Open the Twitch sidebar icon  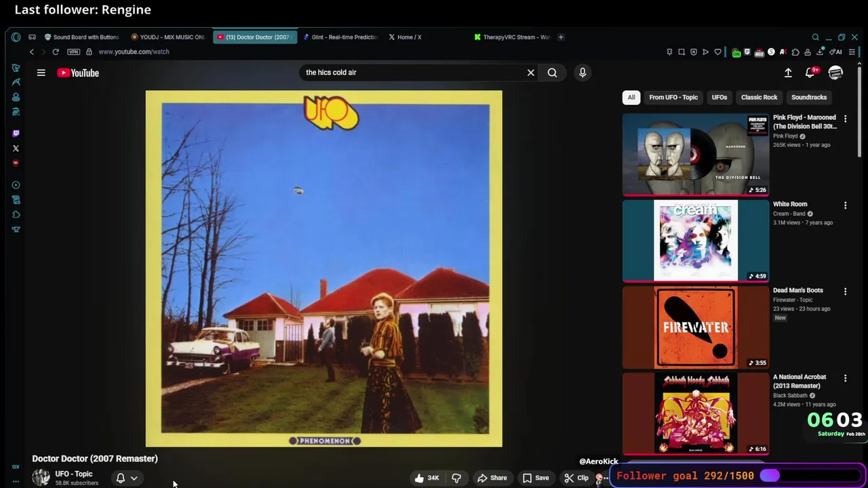(x=16, y=134)
